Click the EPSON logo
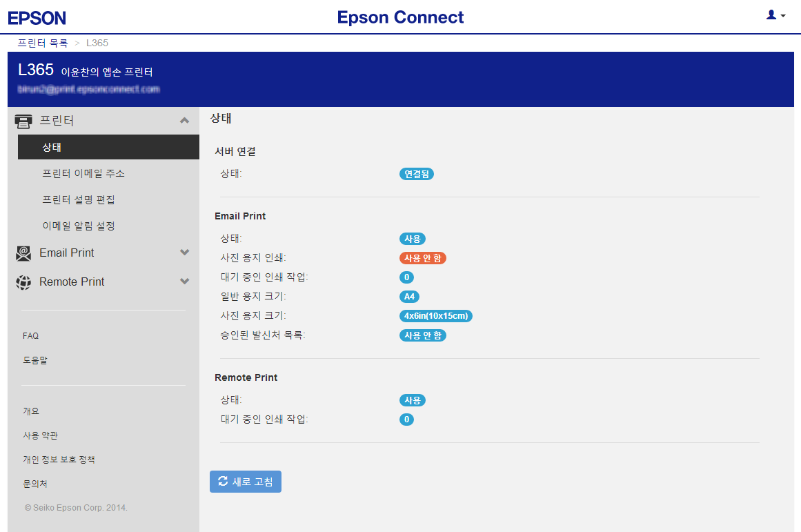Viewport: 801px width, 532px height. pos(37,18)
